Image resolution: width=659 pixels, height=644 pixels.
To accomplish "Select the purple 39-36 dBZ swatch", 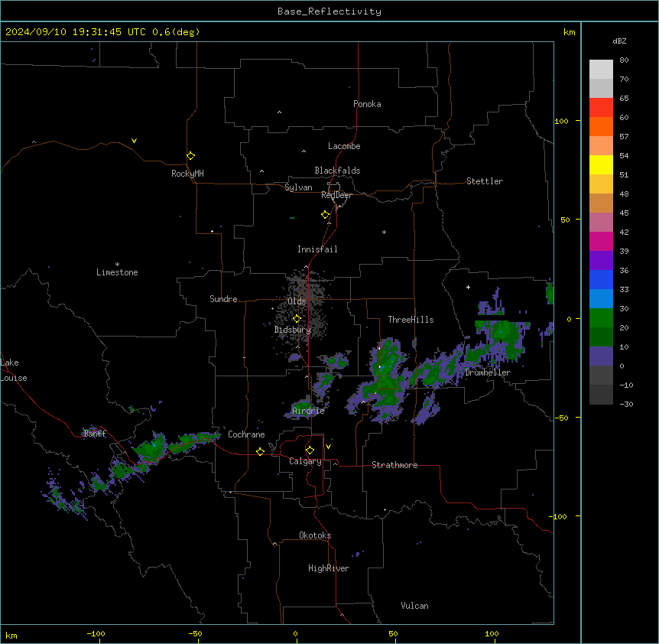I will pos(601,260).
